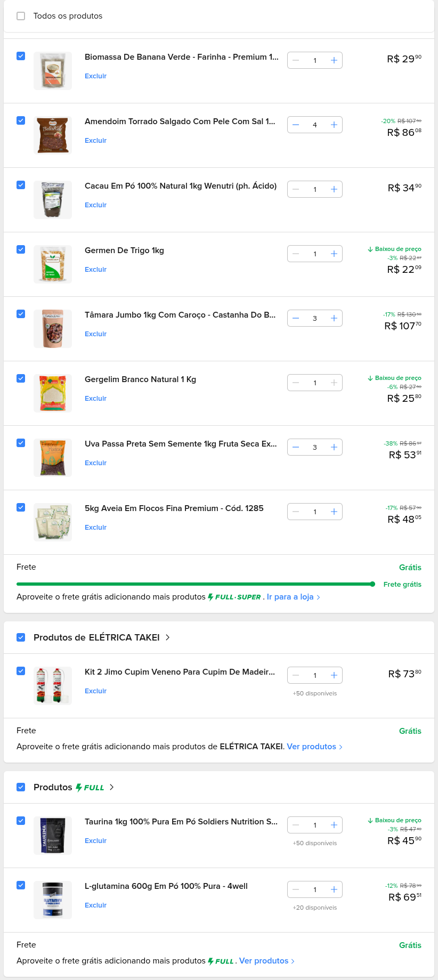438x980 pixels.
Task: Check the Todos os produtos checkbox
Action: coord(21,16)
